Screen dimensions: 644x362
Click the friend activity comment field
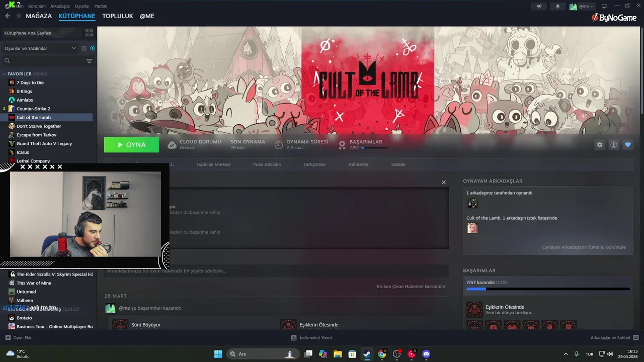[276, 271]
